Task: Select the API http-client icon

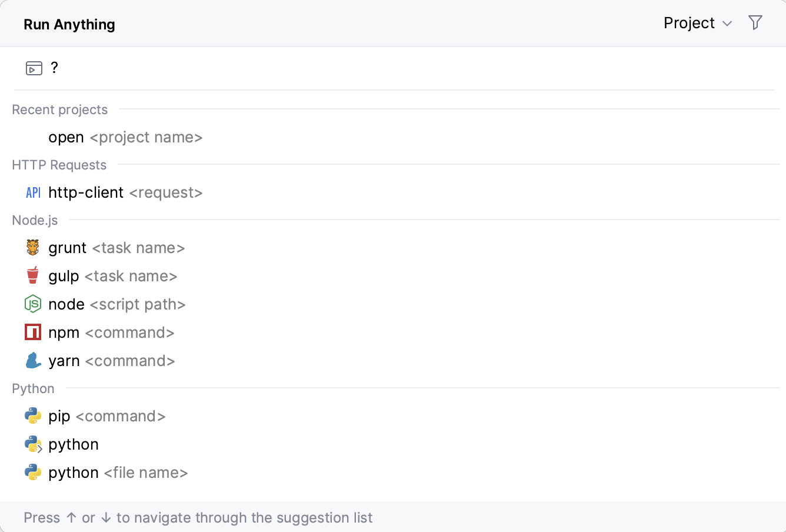Action: 33,192
